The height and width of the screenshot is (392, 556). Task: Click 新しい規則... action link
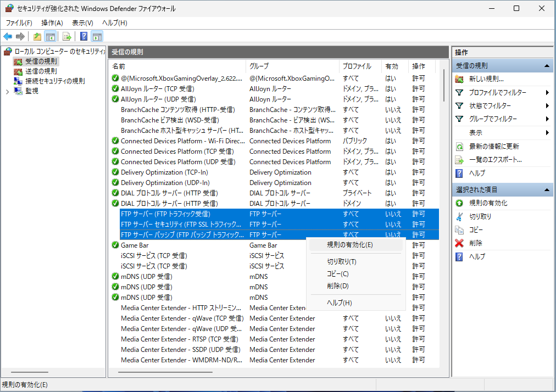486,79
